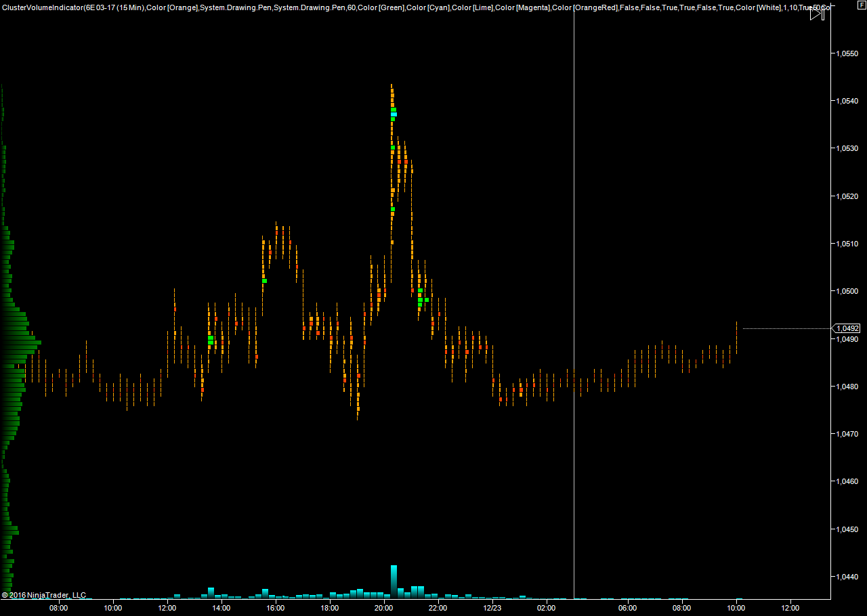The width and height of the screenshot is (867, 616).
Task: Click the 1,0540 price axis label
Action: click(847, 101)
